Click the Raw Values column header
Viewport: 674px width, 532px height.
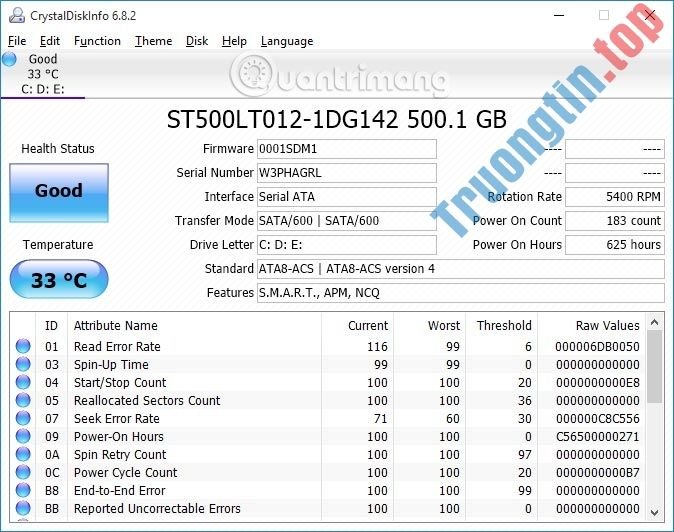tap(607, 325)
